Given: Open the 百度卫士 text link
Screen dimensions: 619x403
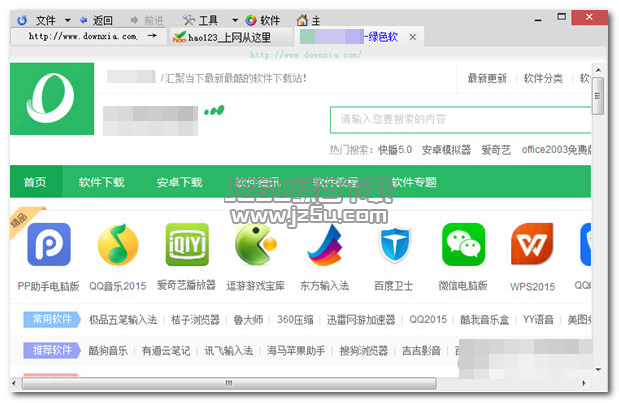Looking at the screenshot, I should [394, 286].
